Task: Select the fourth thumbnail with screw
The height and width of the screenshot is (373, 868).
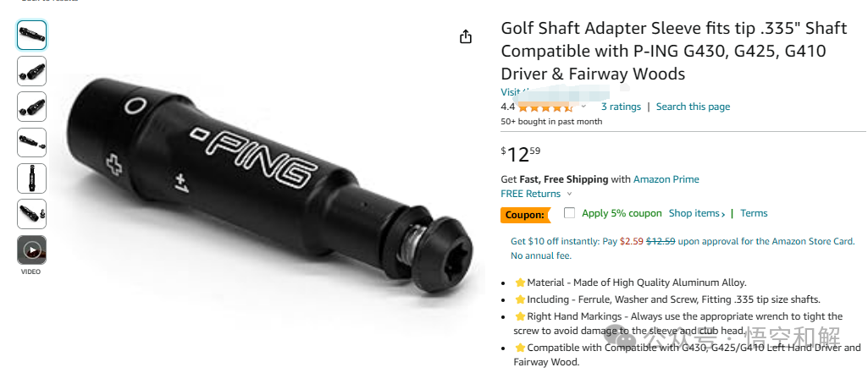Action: coord(31,143)
